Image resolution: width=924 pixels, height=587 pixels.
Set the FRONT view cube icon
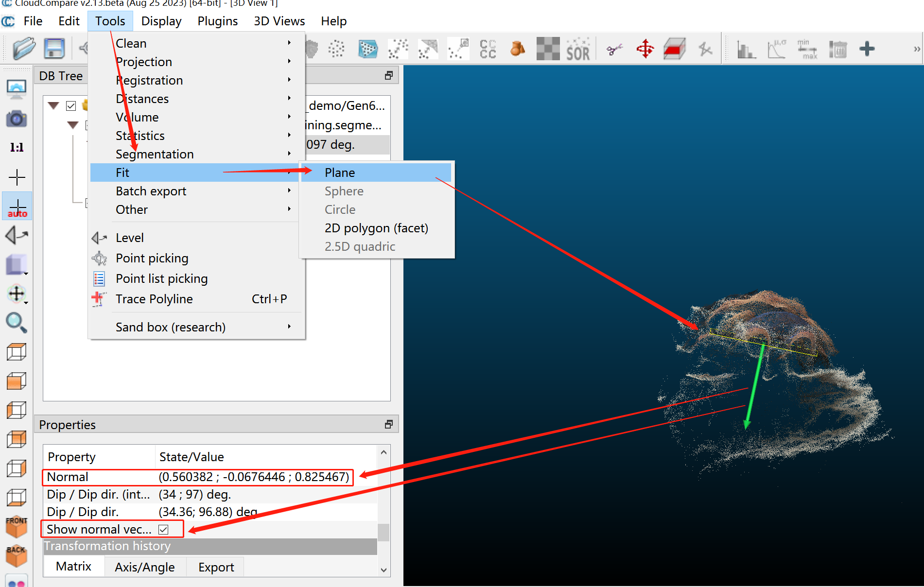click(17, 527)
